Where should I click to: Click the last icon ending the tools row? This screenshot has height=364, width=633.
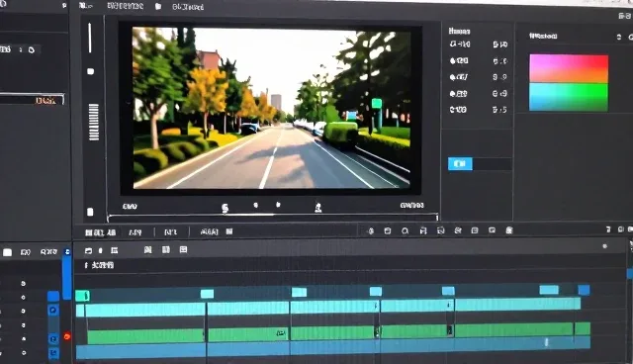(x=509, y=230)
